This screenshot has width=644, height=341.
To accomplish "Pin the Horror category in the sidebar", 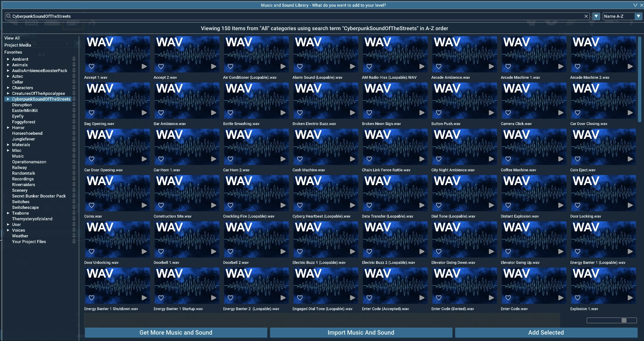I will point(74,128).
